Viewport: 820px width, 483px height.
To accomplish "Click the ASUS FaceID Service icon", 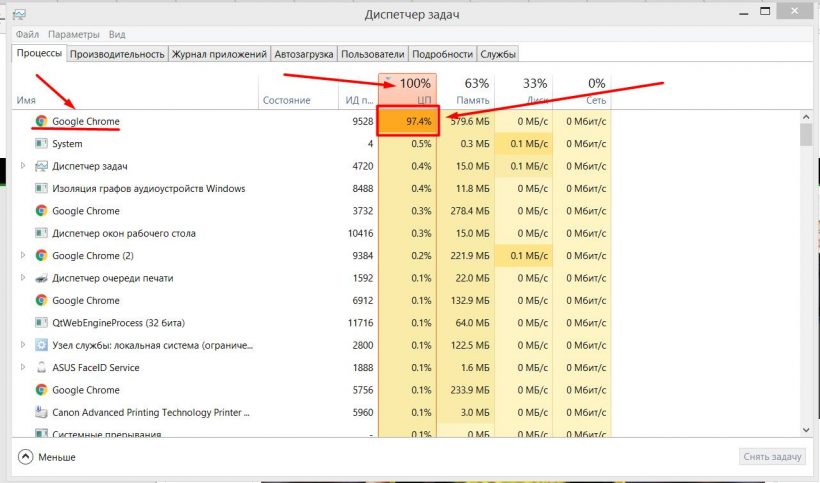I will click(x=41, y=368).
